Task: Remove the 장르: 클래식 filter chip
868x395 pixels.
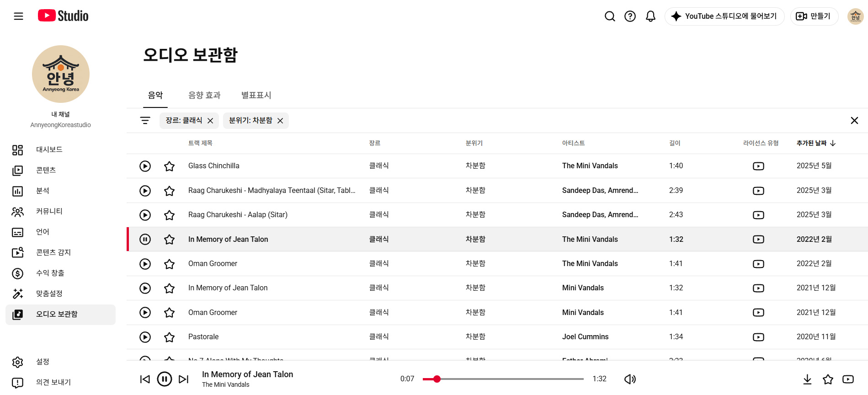Action: pyautogui.click(x=210, y=121)
